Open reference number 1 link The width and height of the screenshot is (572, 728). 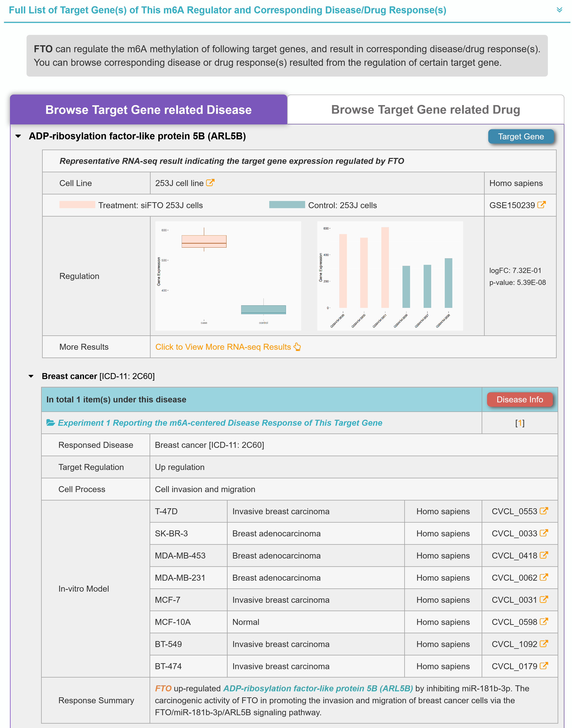pos(519,423)
